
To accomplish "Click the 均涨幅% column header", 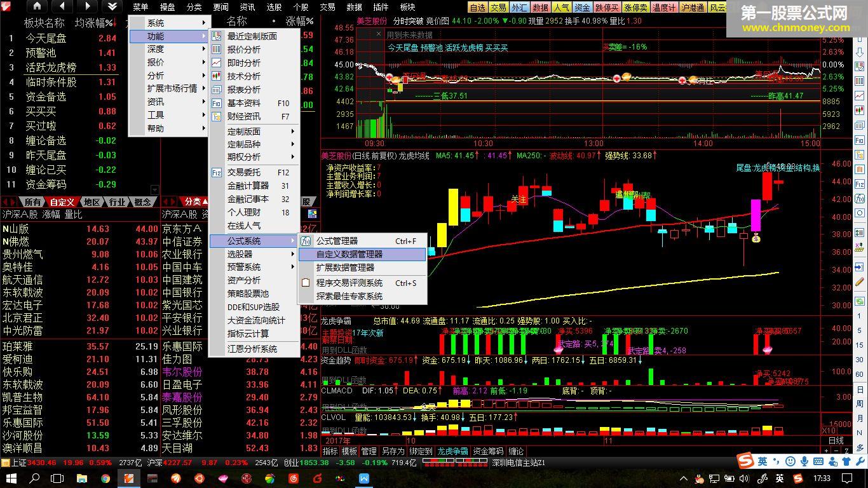I will point(94,22).
